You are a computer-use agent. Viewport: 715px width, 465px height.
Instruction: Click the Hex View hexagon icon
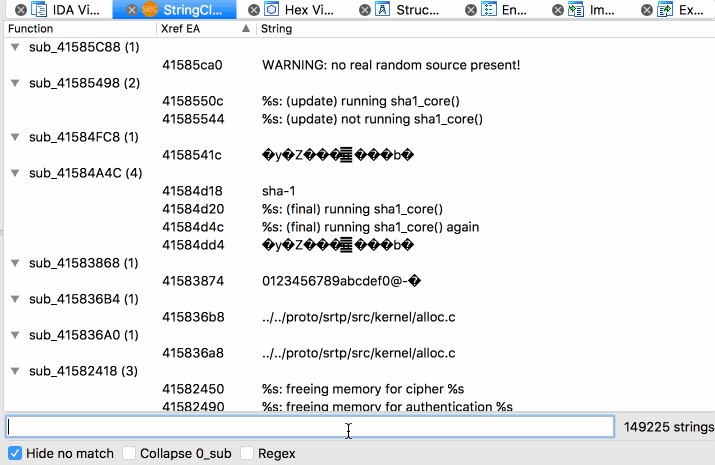point(272,9)
